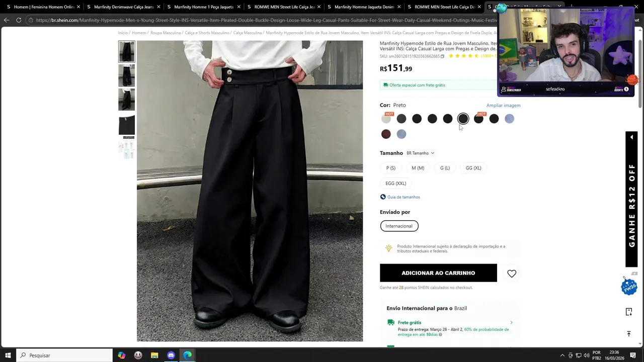
Task: Add the pants to wishlist via heart icon
Action: pyautogui.click(x=512, y=274)
